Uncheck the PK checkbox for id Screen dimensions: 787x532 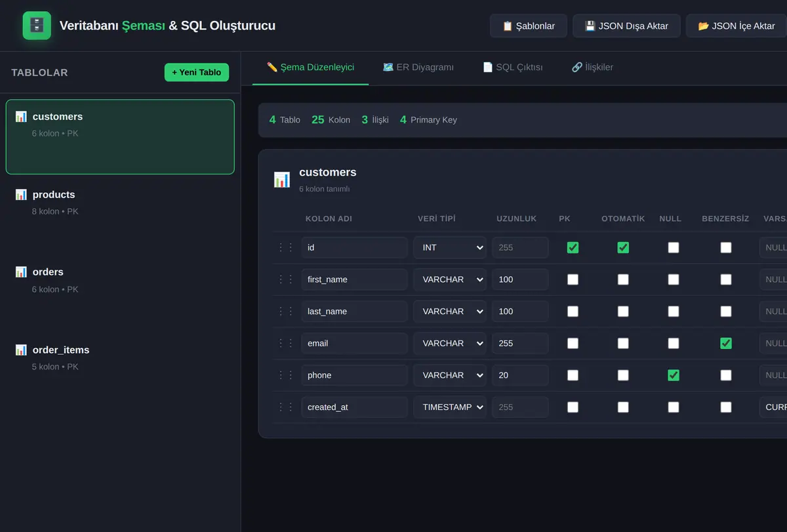[x=573, y=247]
